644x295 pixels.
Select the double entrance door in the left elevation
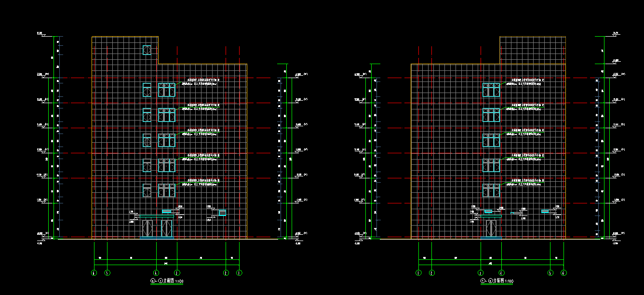tap(157, 228)
